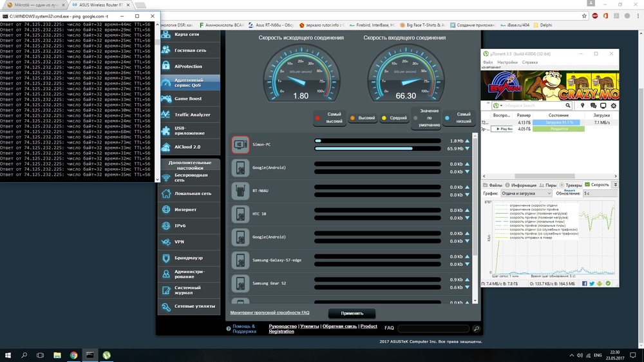Open Chrome from taskbar

(73, 355)
